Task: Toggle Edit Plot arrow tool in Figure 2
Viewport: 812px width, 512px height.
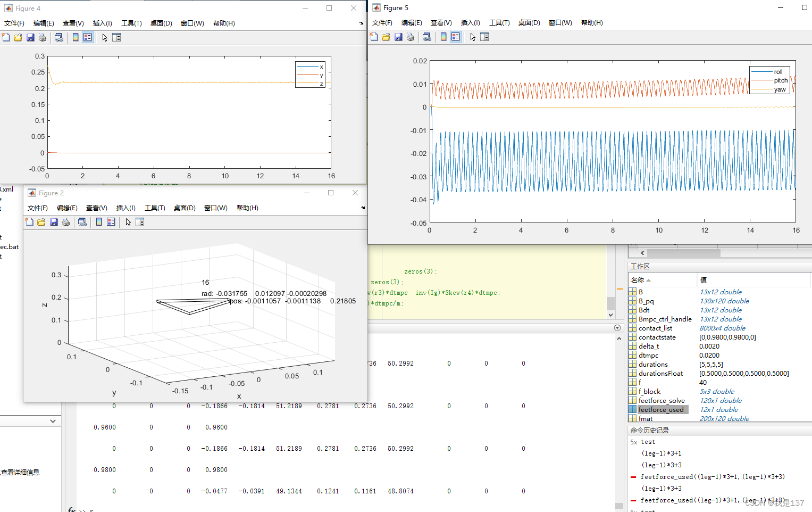Action: (128, 222)
